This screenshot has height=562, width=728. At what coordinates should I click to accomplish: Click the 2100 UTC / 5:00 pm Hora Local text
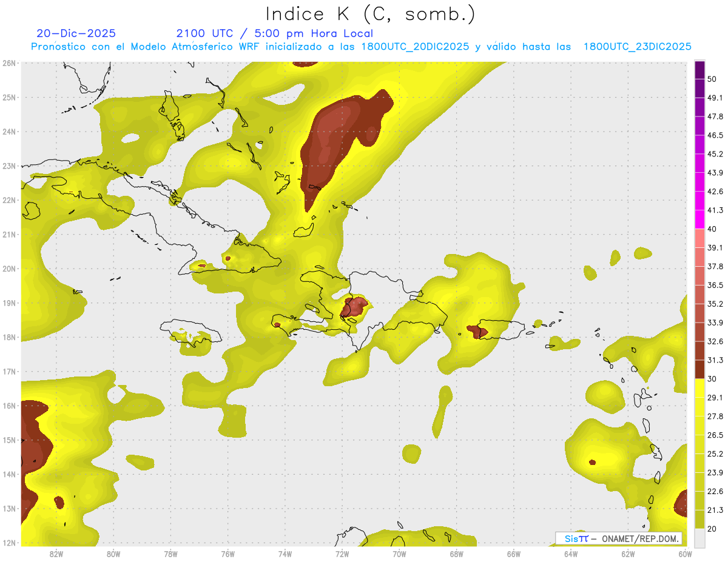pyautogui.click(x=274, y=33)
